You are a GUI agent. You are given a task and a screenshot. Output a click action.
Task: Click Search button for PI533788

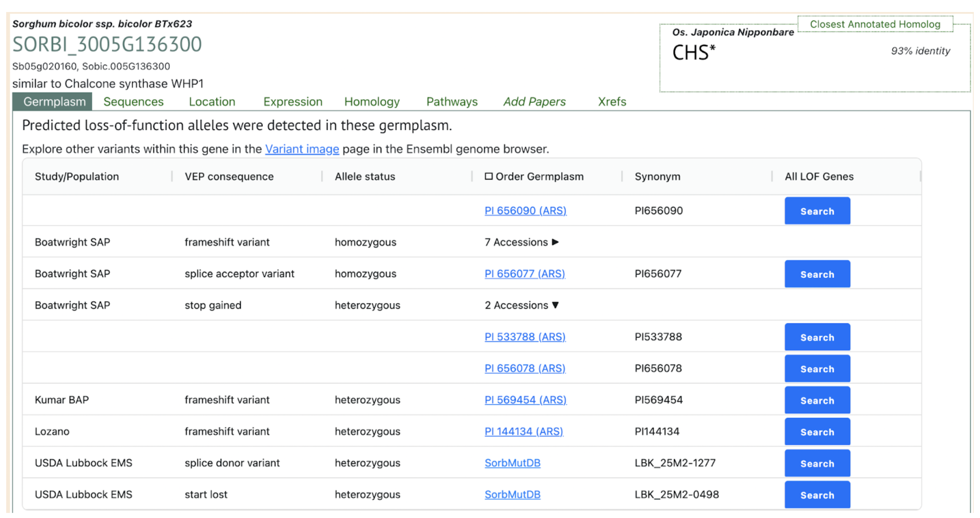click(817, 337)
